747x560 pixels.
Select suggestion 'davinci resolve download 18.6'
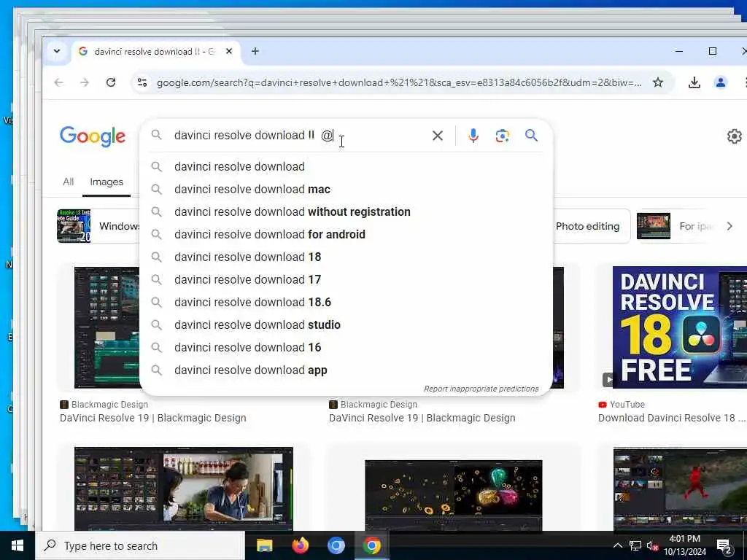click(x=347, y=303)
